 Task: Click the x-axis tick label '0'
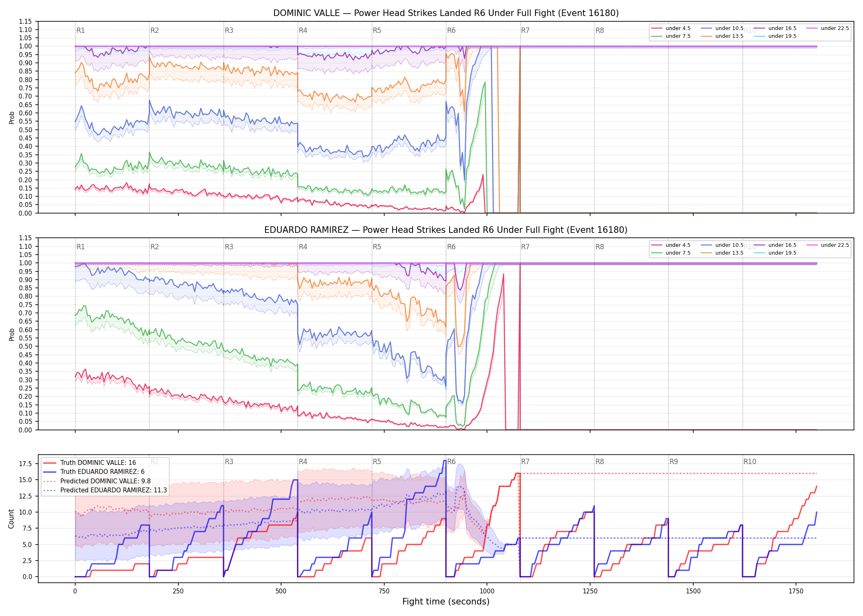(75, 591)
